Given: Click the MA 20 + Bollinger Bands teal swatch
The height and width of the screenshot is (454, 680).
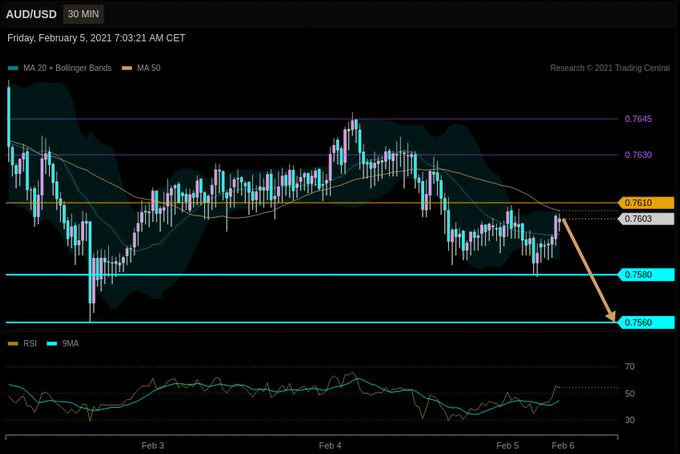Looking at the screenshot, I should point(13,68).
